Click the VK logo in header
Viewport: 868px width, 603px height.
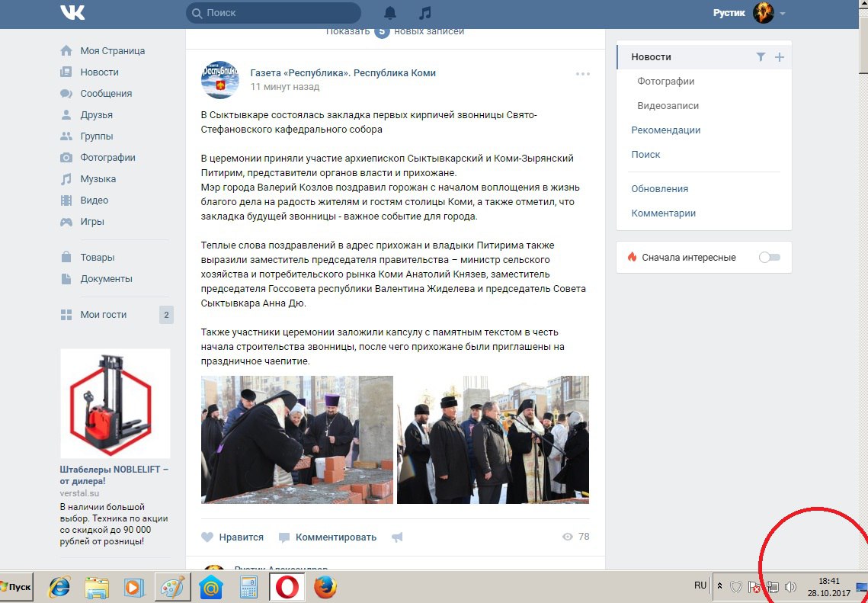(73, 13)
